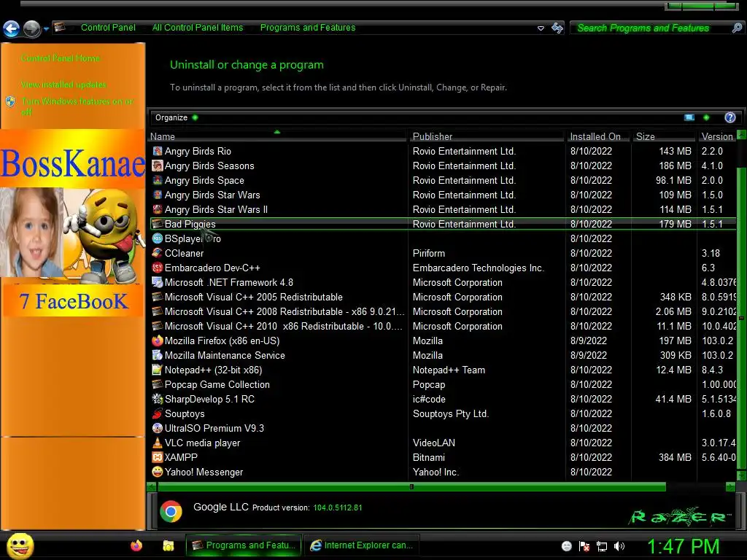The width and height of the screenshot is (747, 560).
Task: Switch to Programs and Features taskbar button
Action: [244, 545]
